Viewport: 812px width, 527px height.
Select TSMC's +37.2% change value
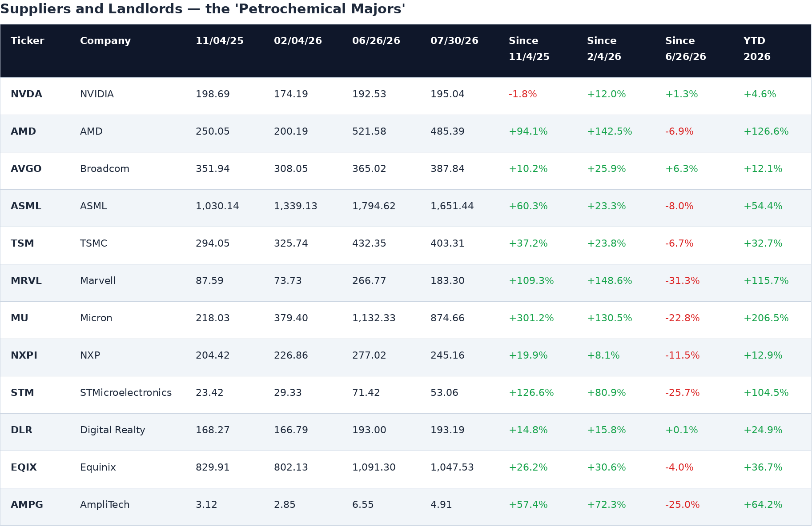[x=528, y=244]
